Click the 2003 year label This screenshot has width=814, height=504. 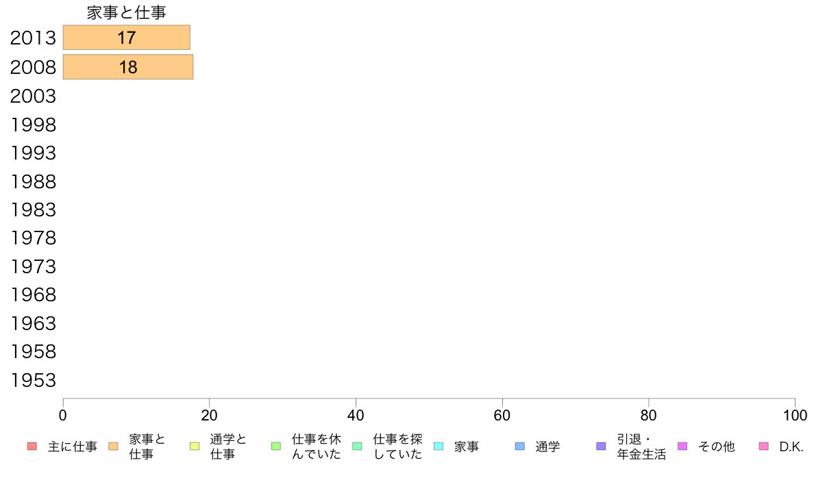[33, 96]
